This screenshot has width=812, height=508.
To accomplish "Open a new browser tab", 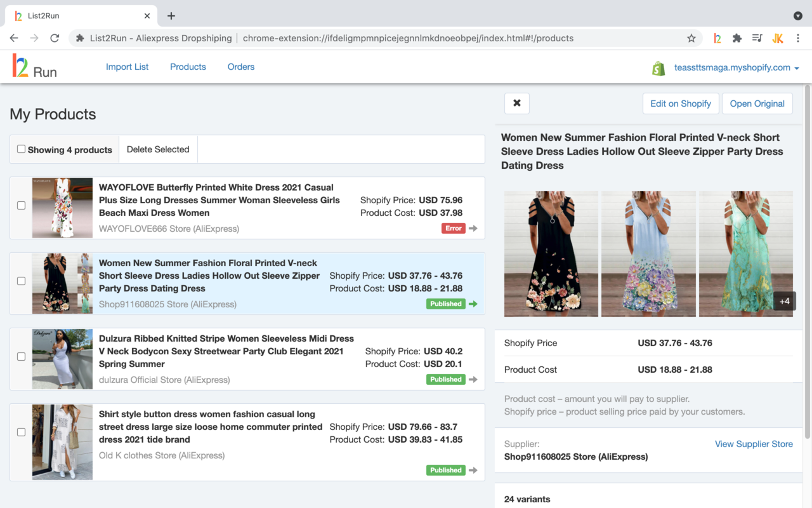I will (171, 16).
